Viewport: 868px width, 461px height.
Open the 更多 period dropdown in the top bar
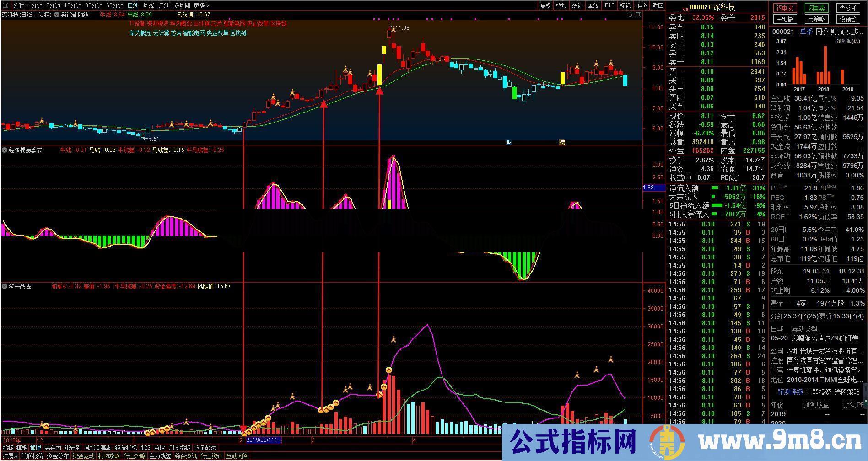tap(198, 5)
